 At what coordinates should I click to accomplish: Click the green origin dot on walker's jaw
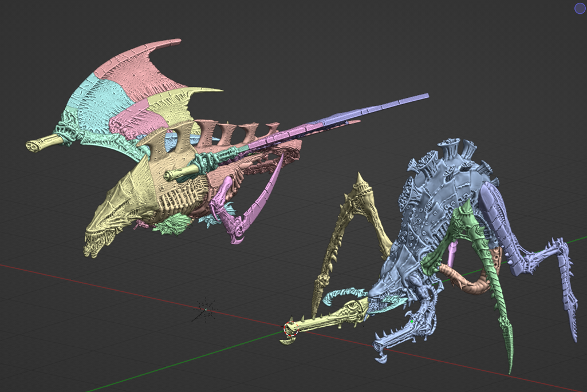click(412, 321)
